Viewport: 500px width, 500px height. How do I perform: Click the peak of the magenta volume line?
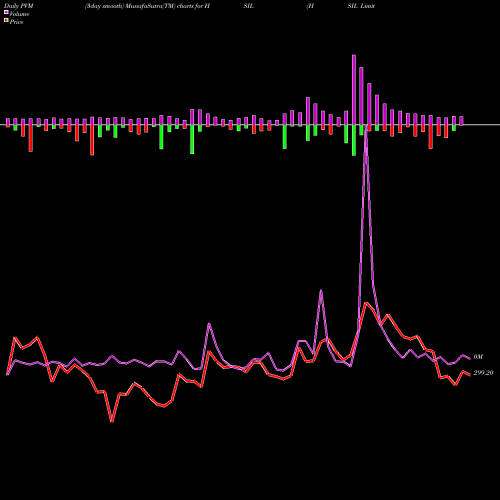[x=366, y=127]
